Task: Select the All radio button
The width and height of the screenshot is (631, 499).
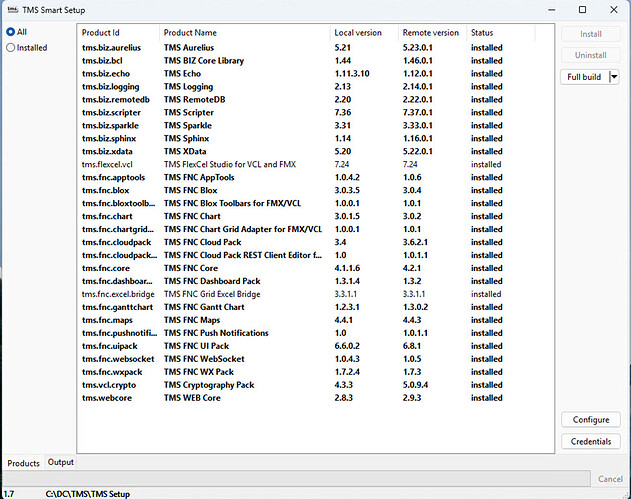Action: point(11,32)
